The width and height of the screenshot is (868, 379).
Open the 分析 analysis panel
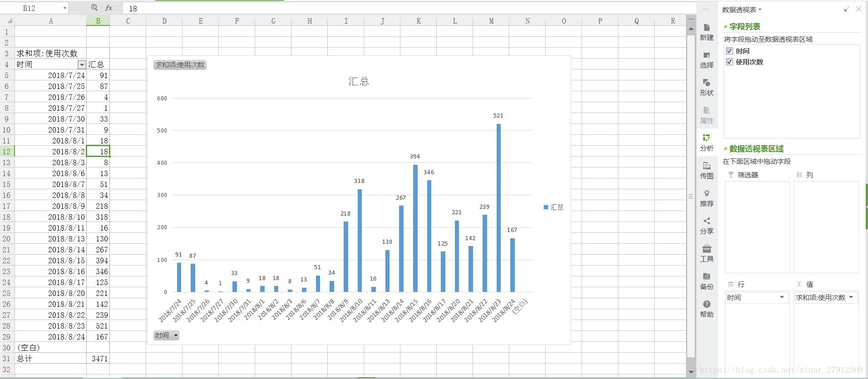[x=706, y=143]
